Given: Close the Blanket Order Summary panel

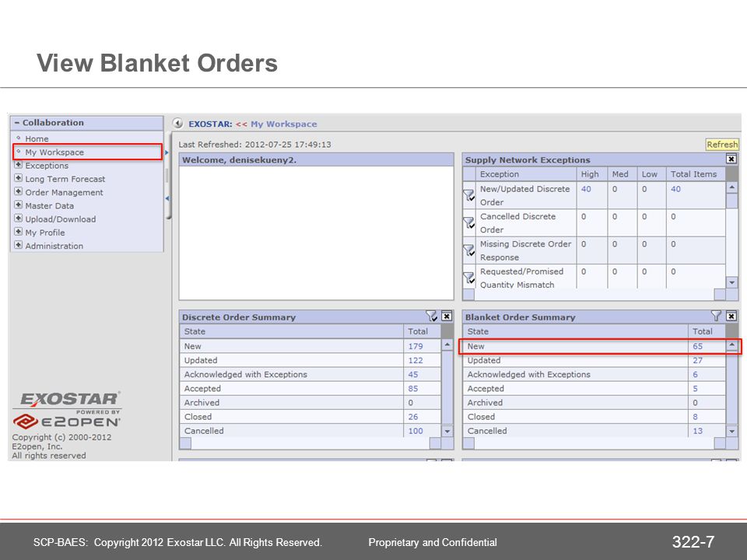Looking at the screenshot, I should [x=731, y=317].
